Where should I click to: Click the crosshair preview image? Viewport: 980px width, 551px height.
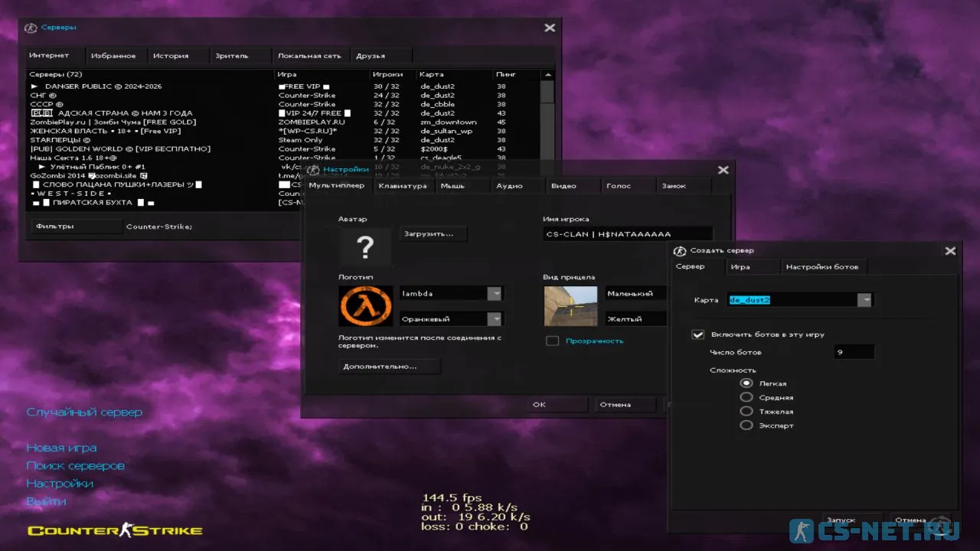tap(570, 306)
